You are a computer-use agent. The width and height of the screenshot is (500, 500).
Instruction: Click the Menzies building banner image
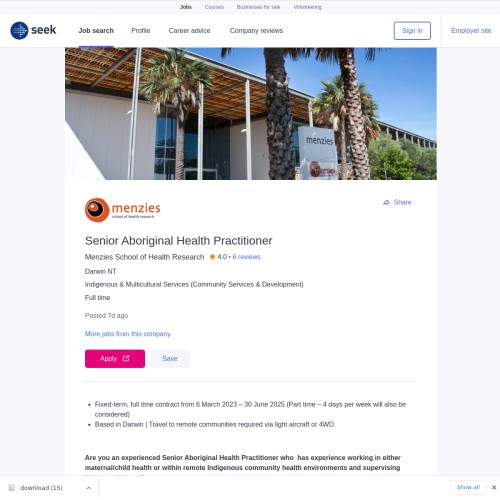tap(251, 114)
